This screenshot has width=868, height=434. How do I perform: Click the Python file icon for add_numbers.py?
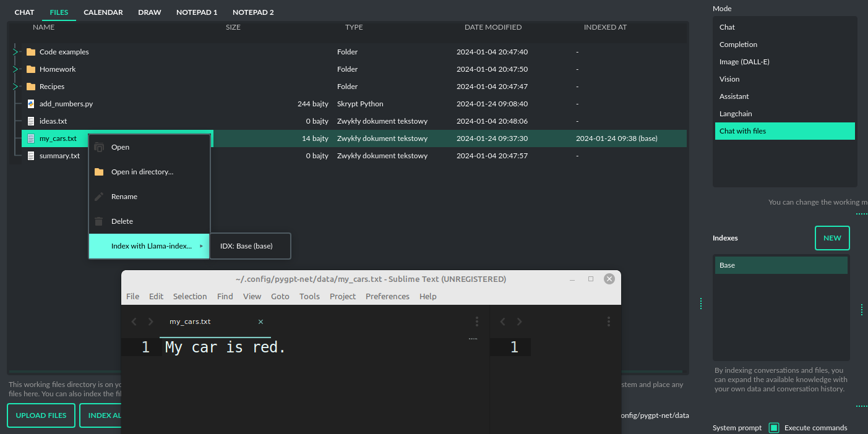(31, 104)
